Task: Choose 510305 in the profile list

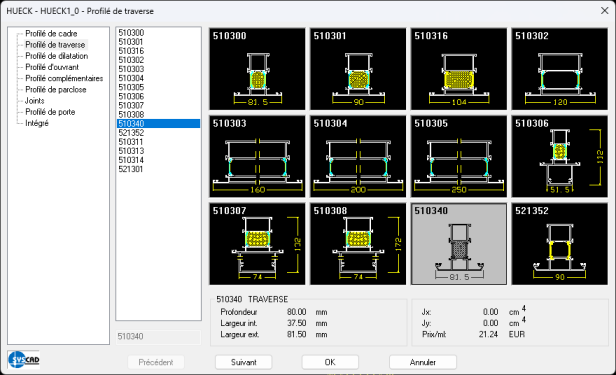Action: click(158, 87)
